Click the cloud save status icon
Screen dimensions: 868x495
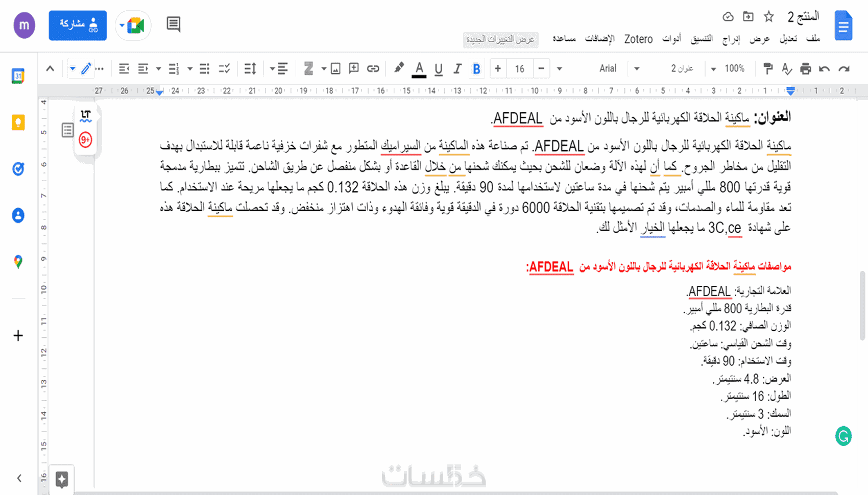coord(728,17)
